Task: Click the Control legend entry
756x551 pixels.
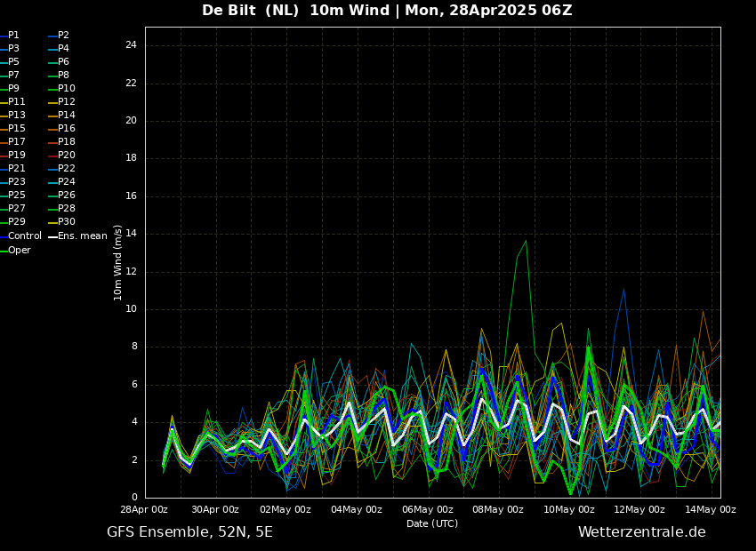Action: pos(24,236)
